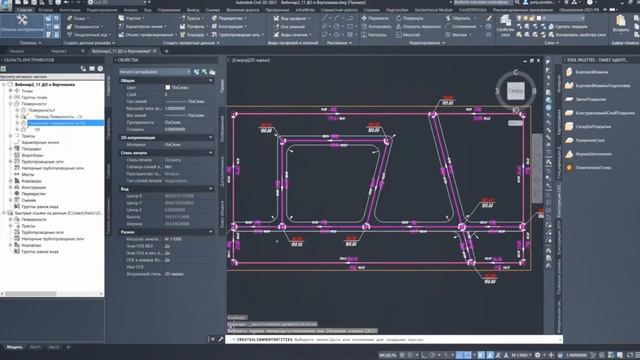
Task: Select Поверхность1 in the Toolspace tree
Action: point(42,110)
